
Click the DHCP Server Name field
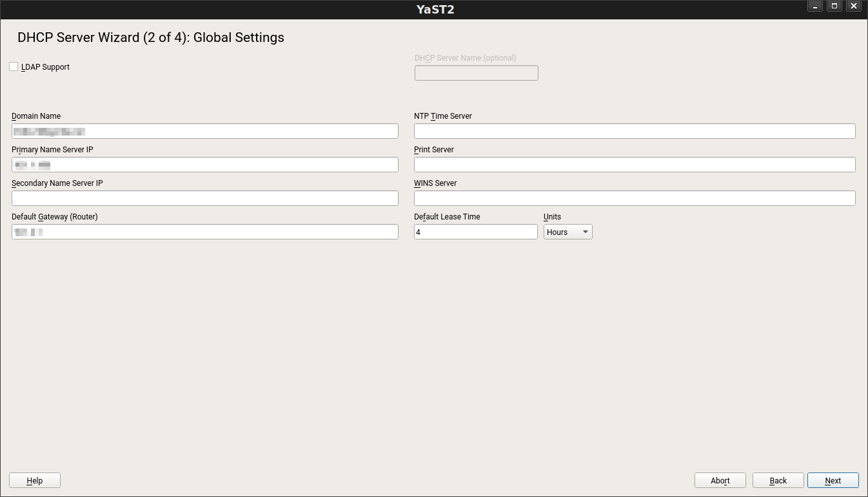click(476, 72)
